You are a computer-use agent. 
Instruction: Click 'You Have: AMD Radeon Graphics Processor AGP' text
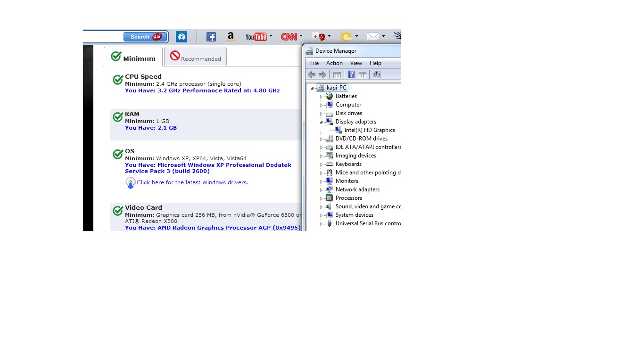tap(213, 228)
